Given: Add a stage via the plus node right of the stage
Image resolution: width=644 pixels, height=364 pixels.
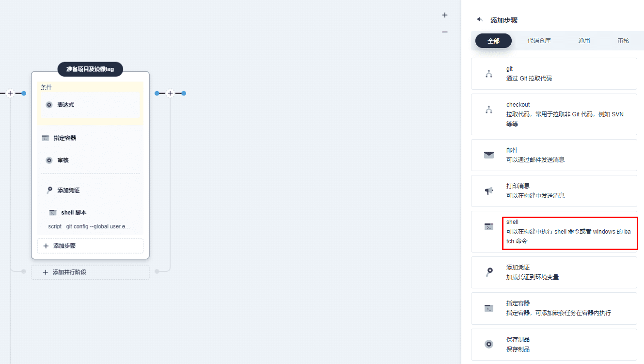Looking at the screenshot, I should pos(170,93).
